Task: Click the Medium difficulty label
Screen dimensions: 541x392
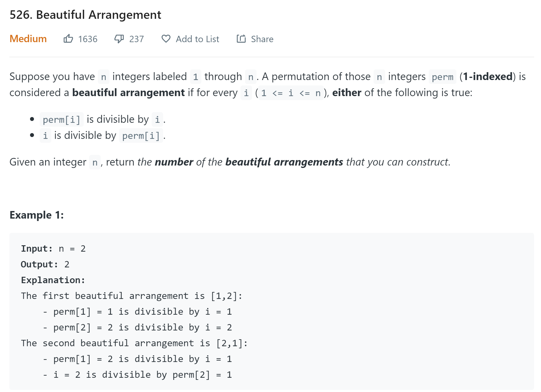Action: click(x=28, y=39)
